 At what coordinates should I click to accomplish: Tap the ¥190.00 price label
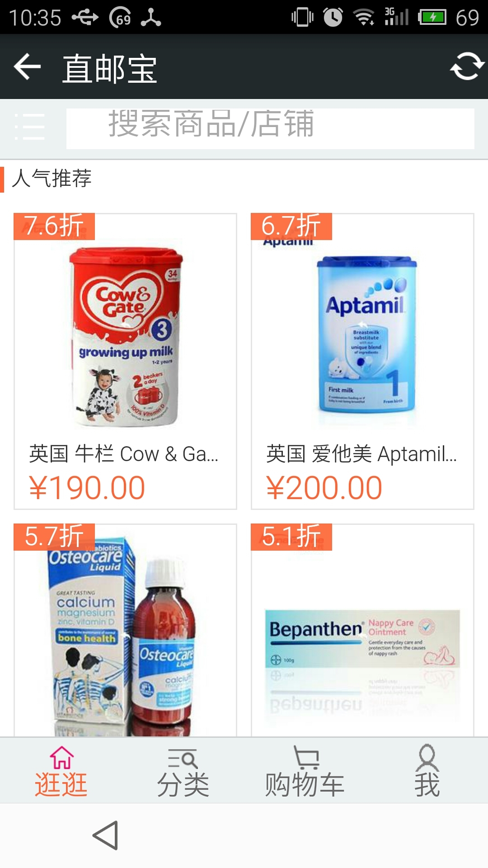click(87, 488)
